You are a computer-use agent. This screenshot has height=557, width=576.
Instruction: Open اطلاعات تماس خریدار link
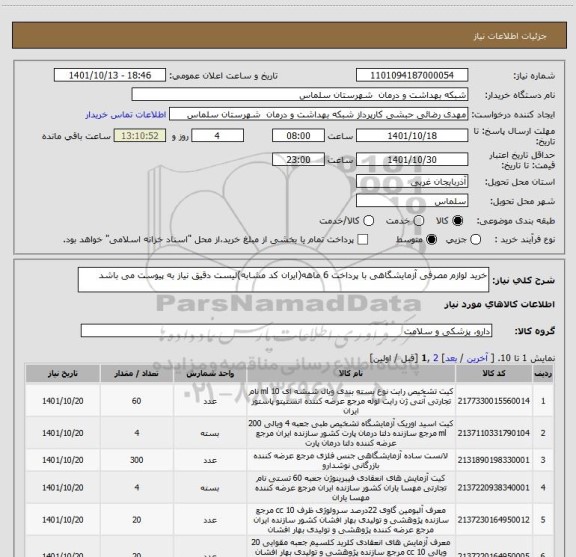point(126,115)
